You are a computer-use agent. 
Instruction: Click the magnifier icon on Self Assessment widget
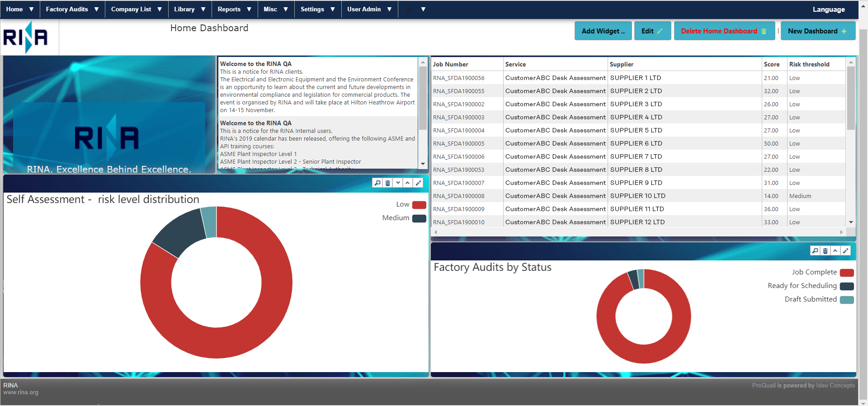[377, 183]
